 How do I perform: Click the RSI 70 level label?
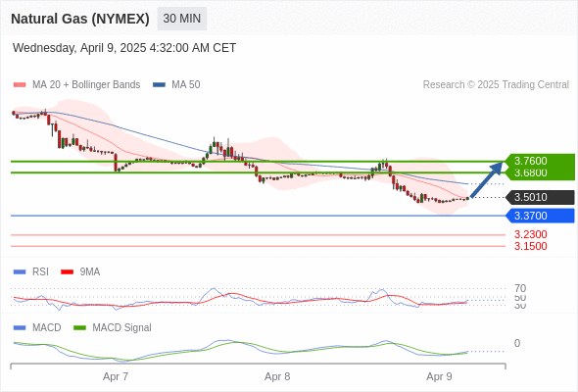(520, 288)
